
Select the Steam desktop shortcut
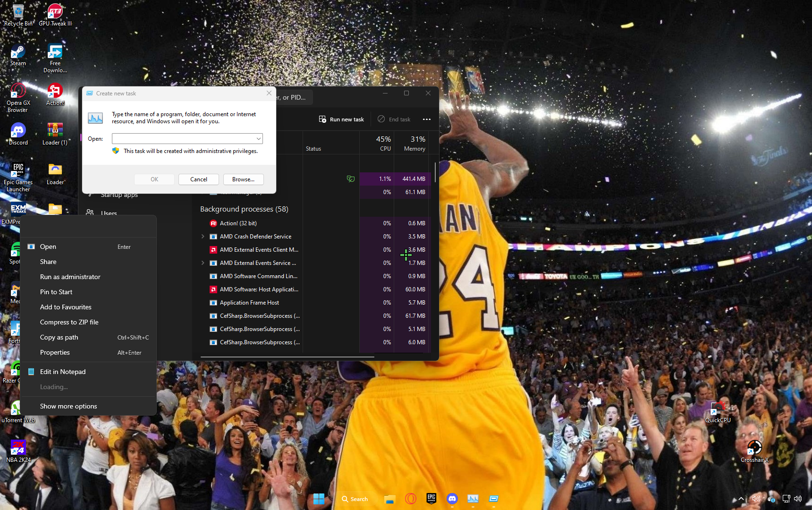point(18,55)
